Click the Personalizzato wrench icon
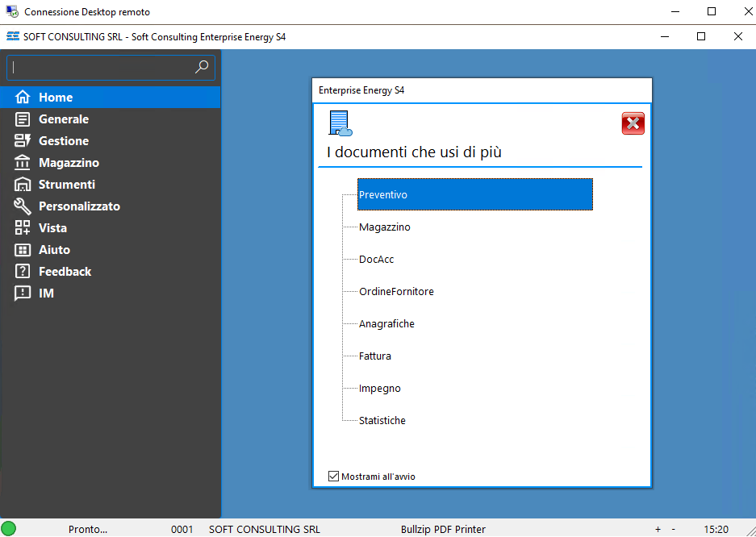The height and width of the screenshot is (537, 756). [x=23, y=206]
